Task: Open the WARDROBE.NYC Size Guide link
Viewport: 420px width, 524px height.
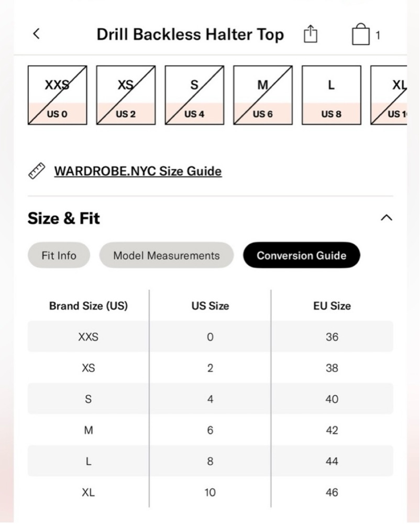Action: tap(138, 171)
